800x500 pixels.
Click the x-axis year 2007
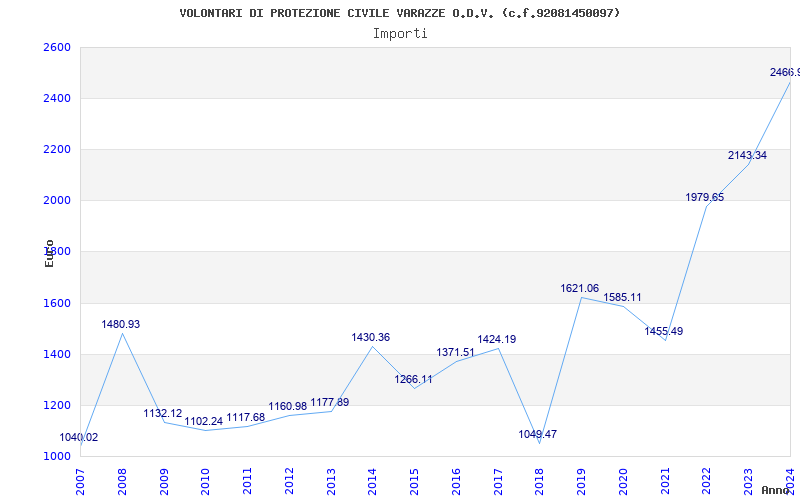point(80,482)
